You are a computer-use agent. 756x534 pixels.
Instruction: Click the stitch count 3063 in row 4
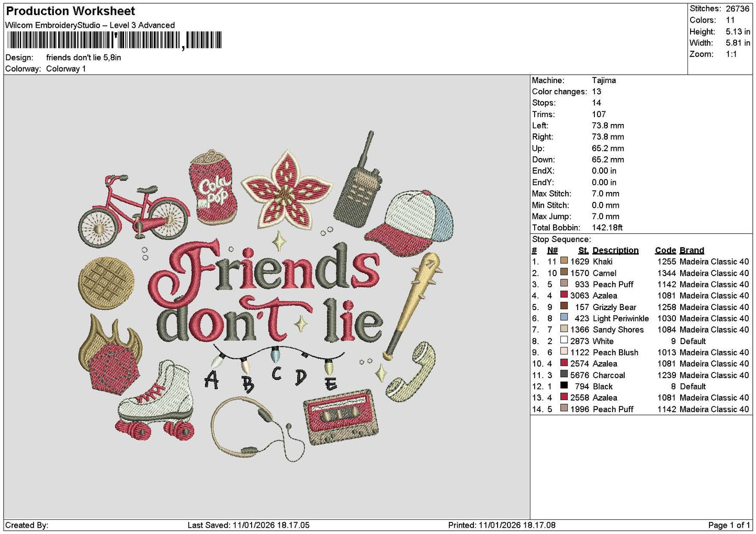580,296
